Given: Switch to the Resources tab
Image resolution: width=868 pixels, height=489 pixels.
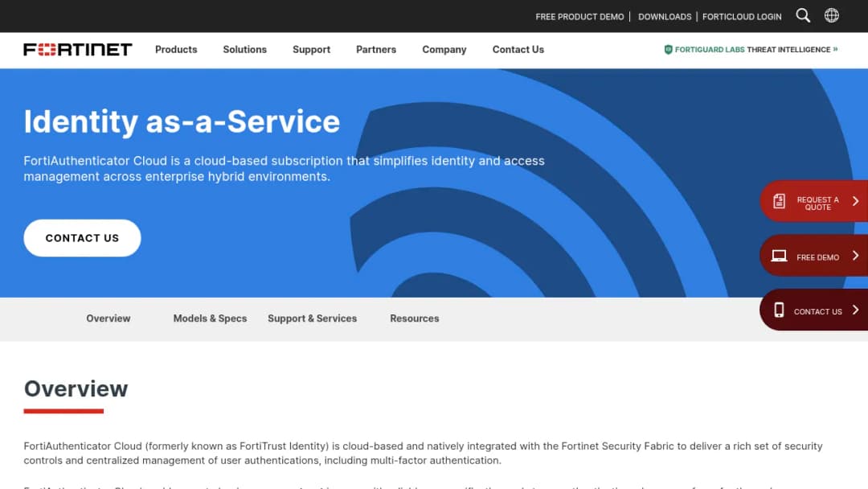Looking at the screenshot, I should tap(414, 318).
